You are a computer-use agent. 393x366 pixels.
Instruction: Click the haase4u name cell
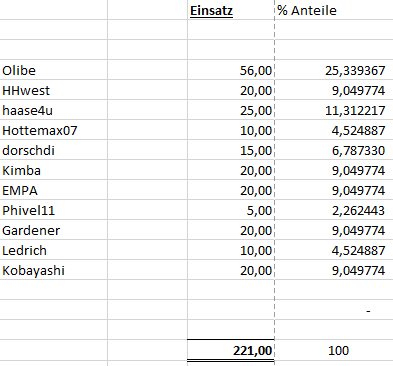[54, 110]
